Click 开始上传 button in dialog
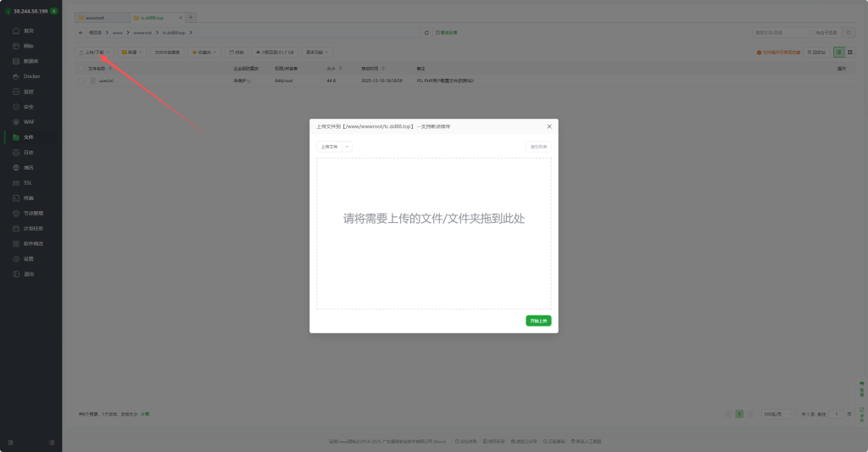The image size is (868, 452). click(538, 321)
